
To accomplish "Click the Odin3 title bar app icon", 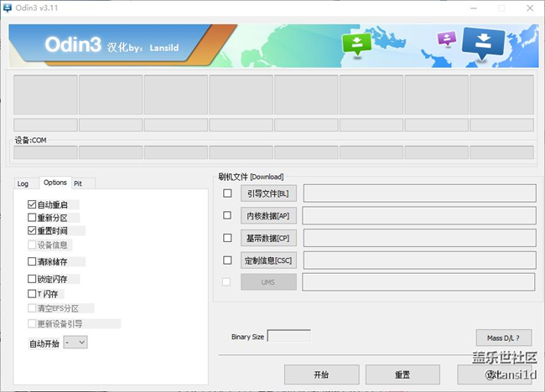I will [x=8, y=8].
